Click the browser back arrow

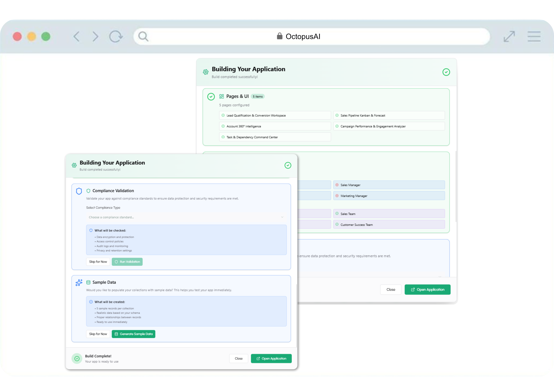point(76,36)
